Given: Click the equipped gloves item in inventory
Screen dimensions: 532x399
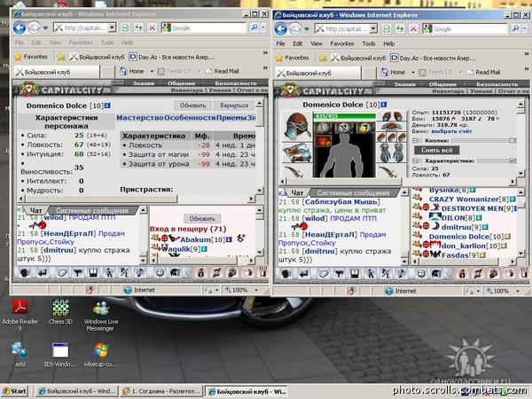Looking at the screenshot, I should (392, 153).
